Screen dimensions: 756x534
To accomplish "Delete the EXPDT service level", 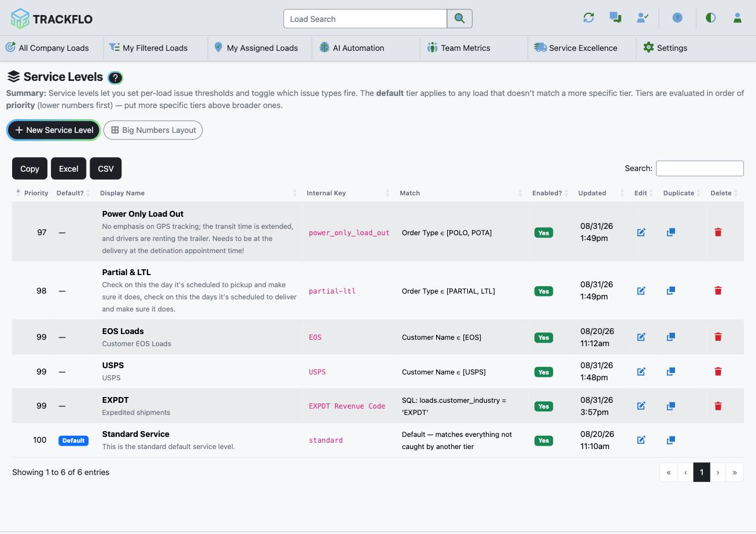I will [718, 406].
